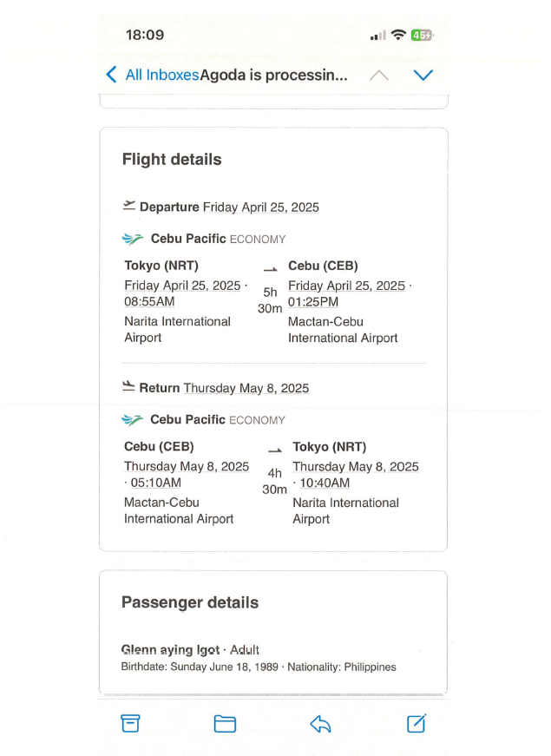Compose new message with pencil icon
Viewport: 551px width, 756px height.
pyautogui.click(x=417, y=723)
